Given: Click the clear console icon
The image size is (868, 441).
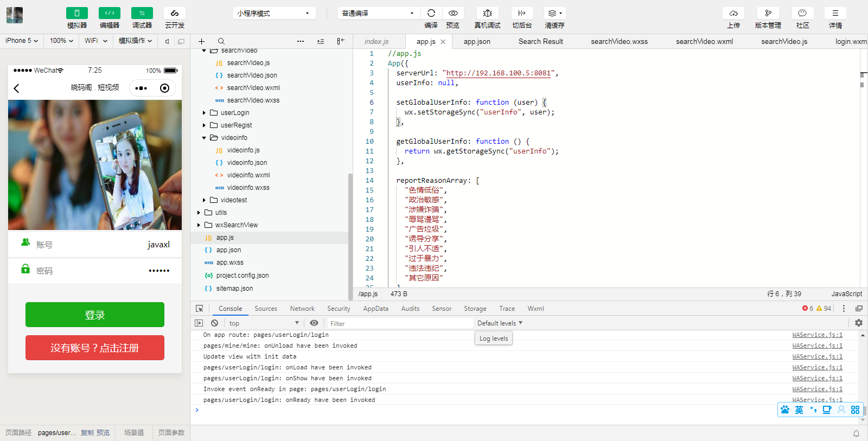Looking at the screenshot, I should pos(215,323).
